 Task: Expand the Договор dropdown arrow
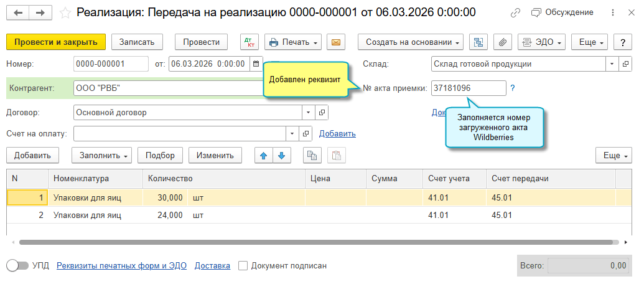[309, 112]
